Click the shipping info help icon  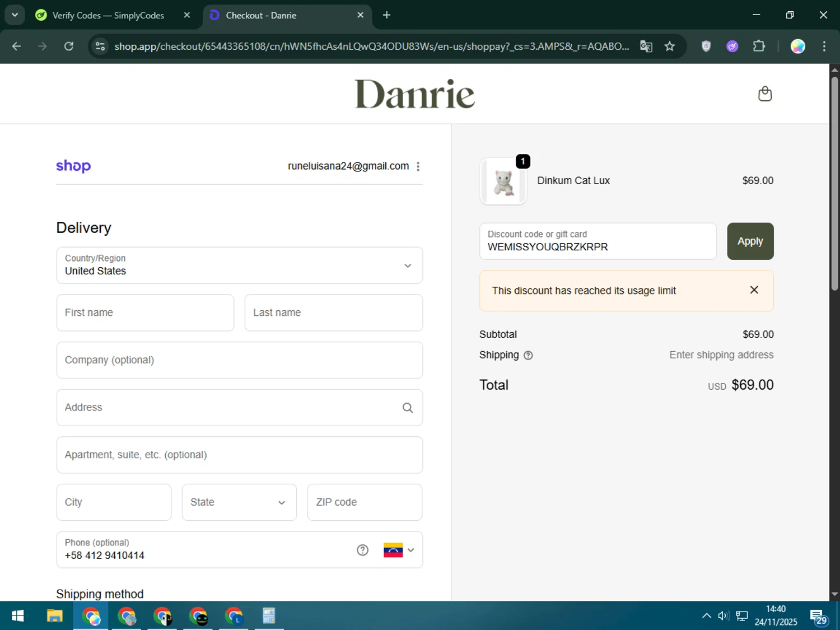[x=528, y=355]
